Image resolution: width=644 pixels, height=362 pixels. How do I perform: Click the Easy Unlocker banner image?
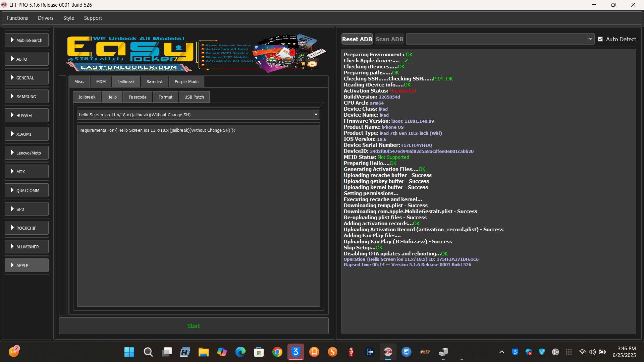[x=196, y=53]
